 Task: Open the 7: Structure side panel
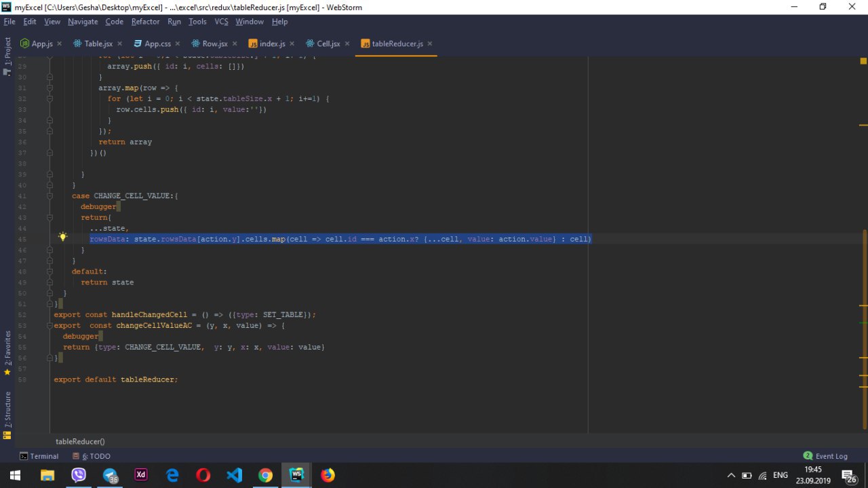point(7,414)
